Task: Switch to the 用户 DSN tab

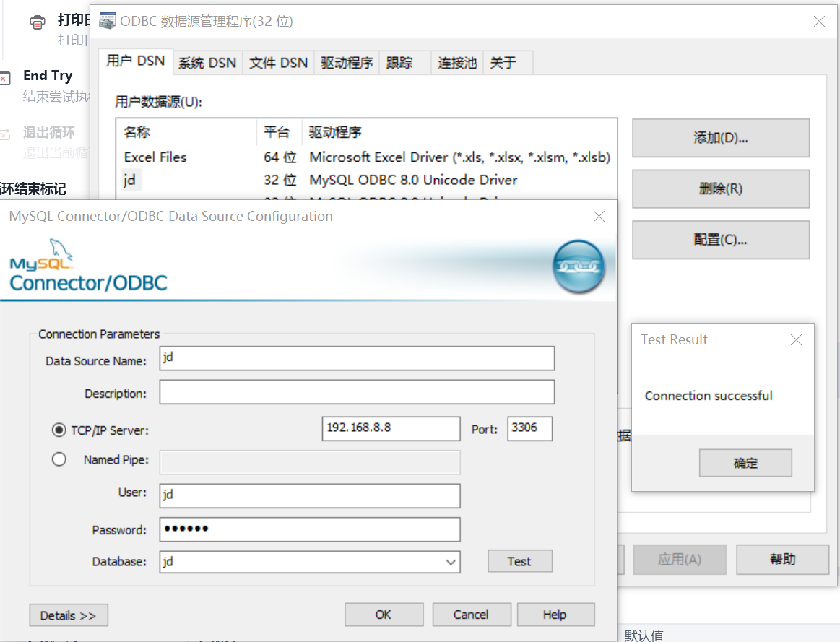Action: click(135, 61)
